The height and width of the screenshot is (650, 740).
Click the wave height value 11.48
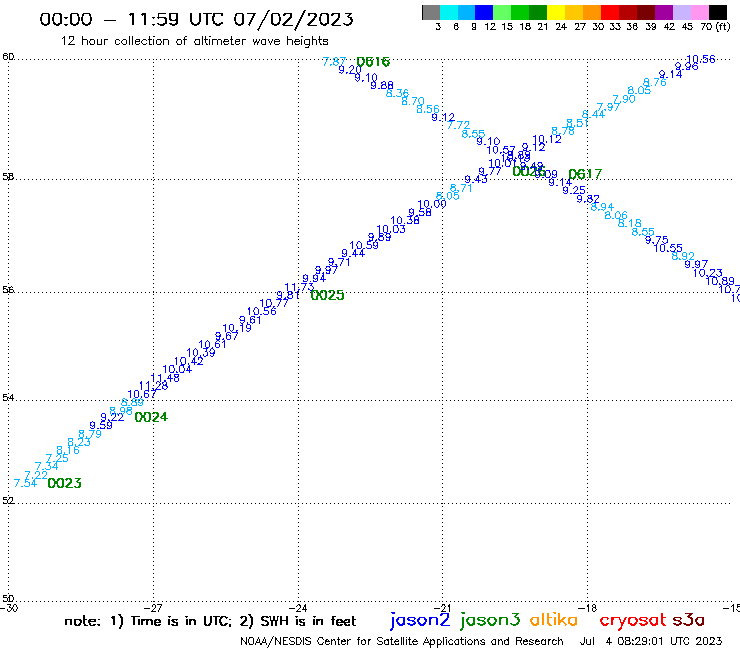pos(165,378)
